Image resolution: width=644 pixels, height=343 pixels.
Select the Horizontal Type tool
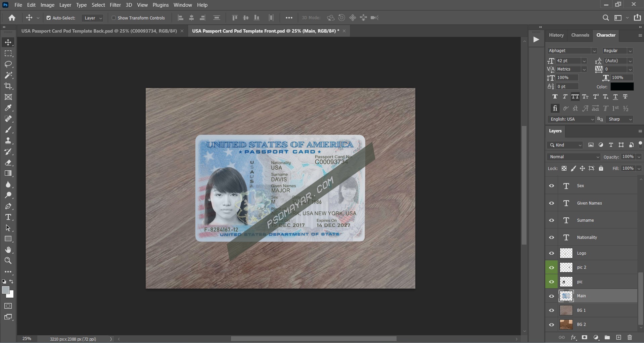tap(8, 217)
